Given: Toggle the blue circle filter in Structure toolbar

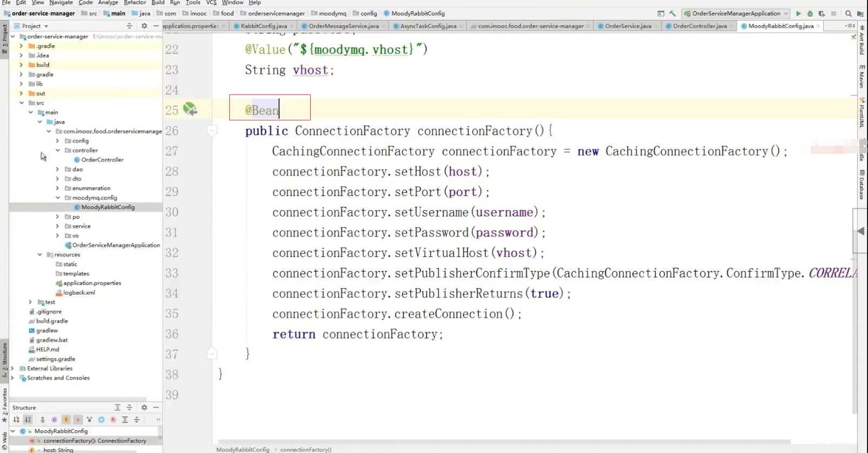Looking at the screenshot, I should pyautogui.click(x=101, y=420).
